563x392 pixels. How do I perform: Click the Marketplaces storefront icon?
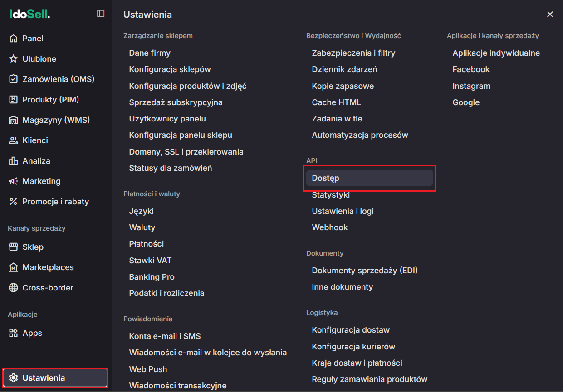(x=14, y=267)
